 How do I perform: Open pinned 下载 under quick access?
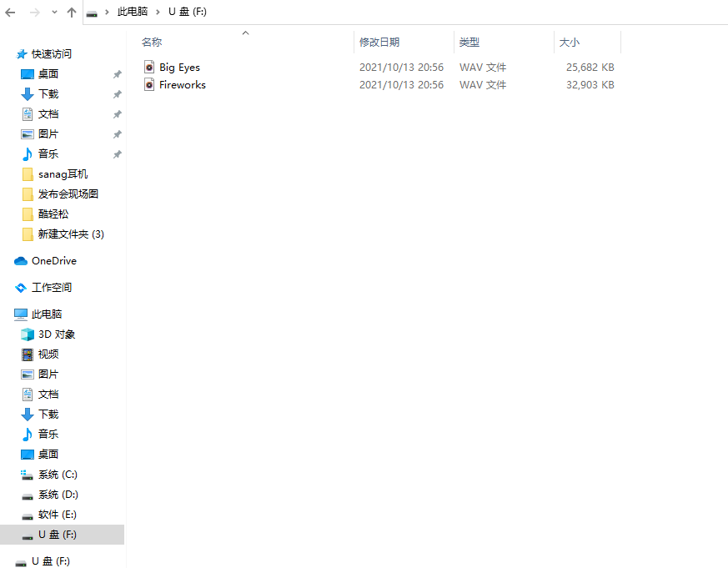48,93
